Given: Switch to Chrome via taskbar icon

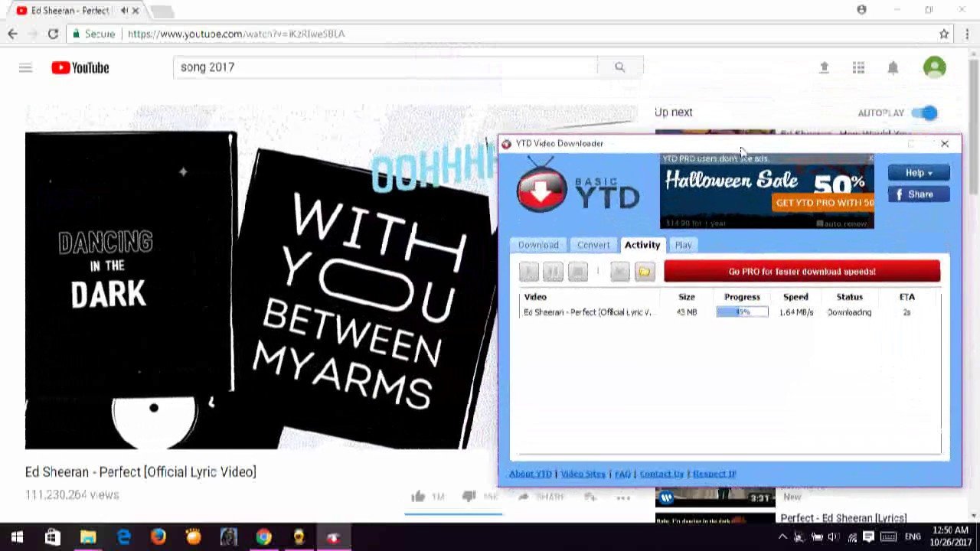Looking at the screenshot, I should click(263, 537).
